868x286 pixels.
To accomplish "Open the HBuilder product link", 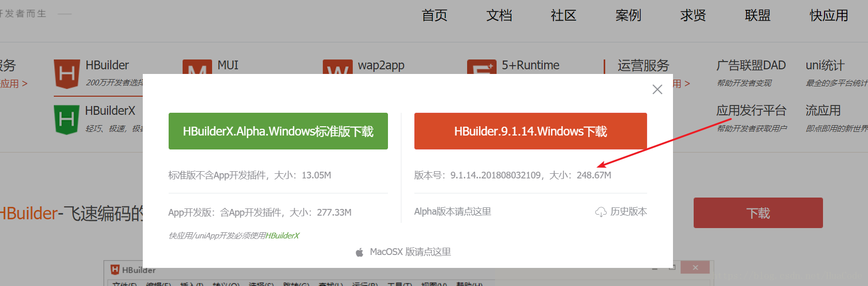I will 107,65.
